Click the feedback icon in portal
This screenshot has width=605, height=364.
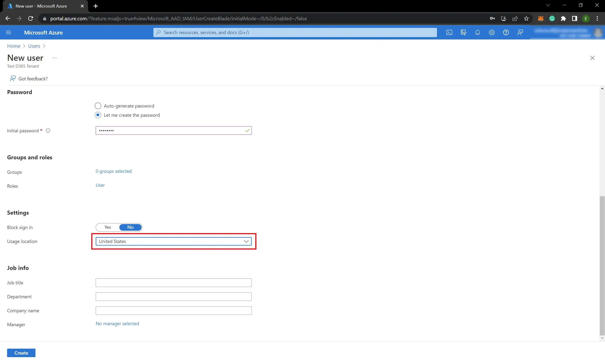click(x=520, y=32)
